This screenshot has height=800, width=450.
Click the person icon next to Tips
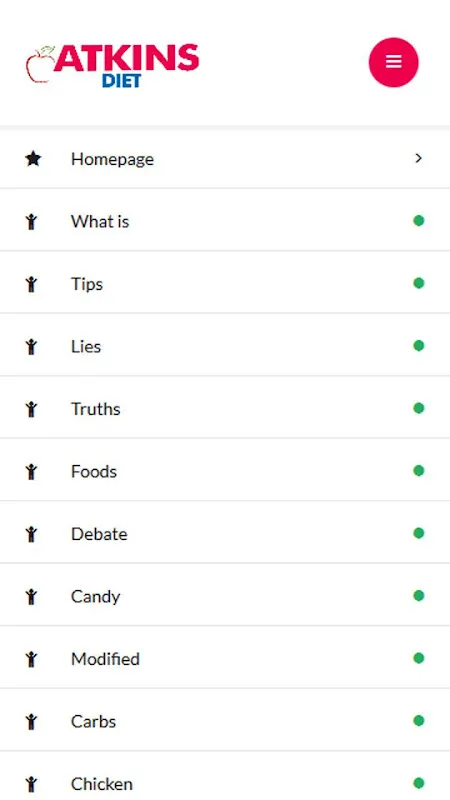(32, 284)
